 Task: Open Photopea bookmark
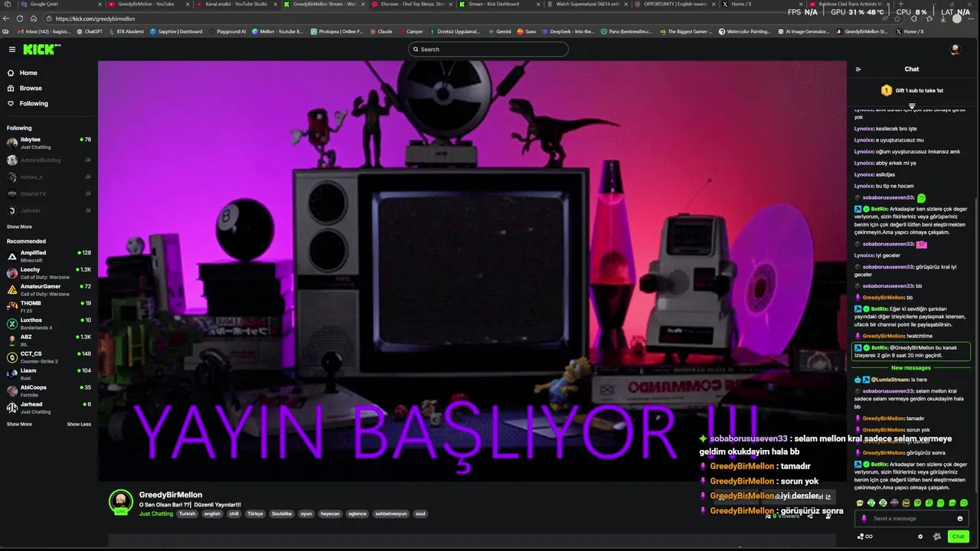tap(336, 31)
